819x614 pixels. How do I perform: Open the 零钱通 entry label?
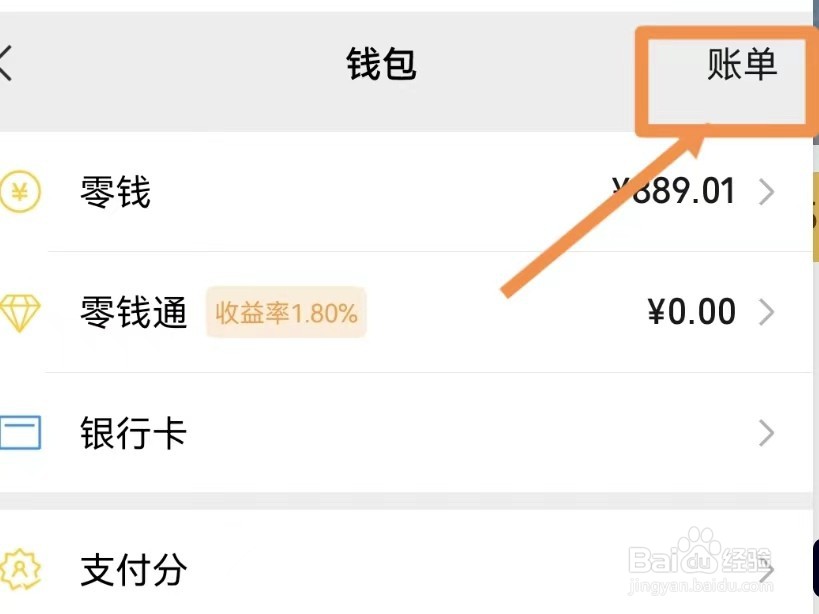coord(133,312)
